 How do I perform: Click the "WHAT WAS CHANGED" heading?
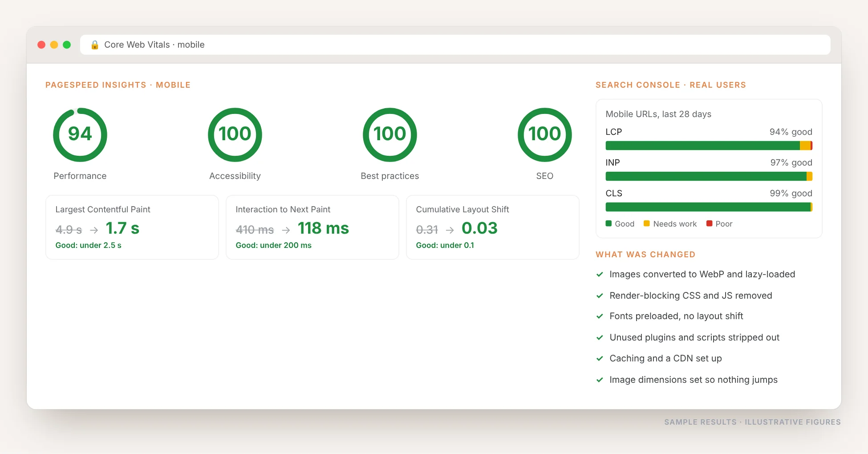(x=645, y=255)
